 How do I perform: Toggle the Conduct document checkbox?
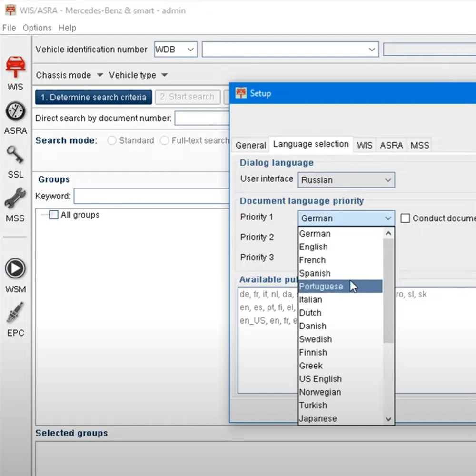405,218
